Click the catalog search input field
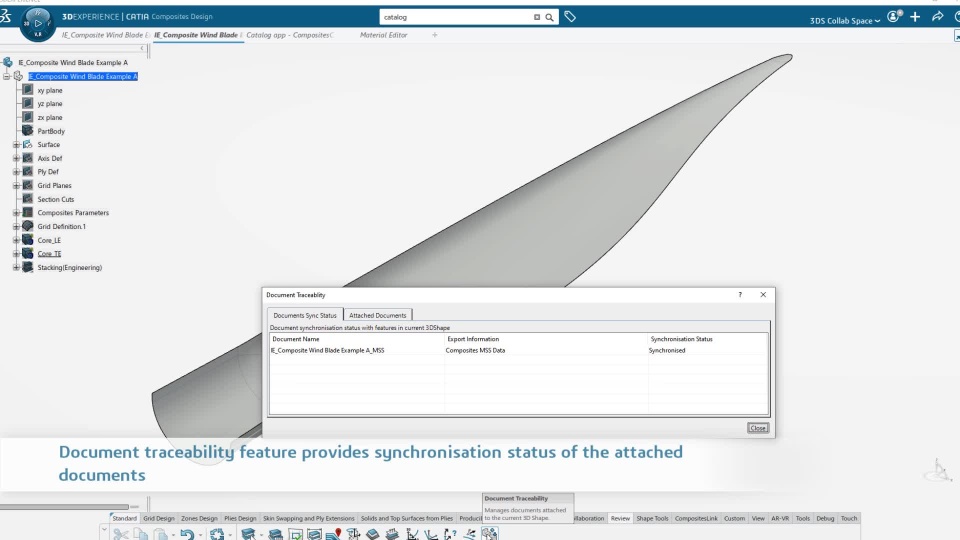 pyautogui.click(x=456, y=17)
